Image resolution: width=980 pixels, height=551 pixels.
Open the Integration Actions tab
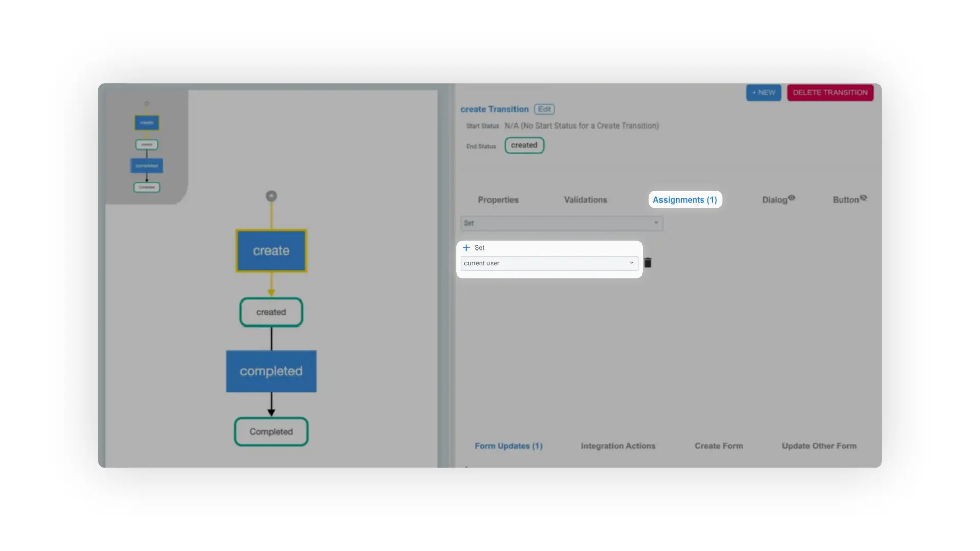pos(618,446)
